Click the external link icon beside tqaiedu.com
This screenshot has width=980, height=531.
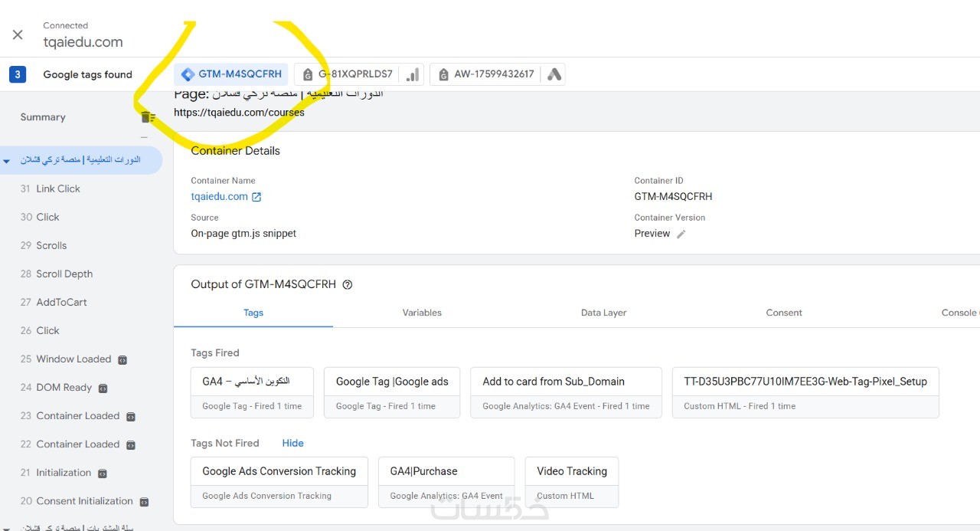coord(256,197)
